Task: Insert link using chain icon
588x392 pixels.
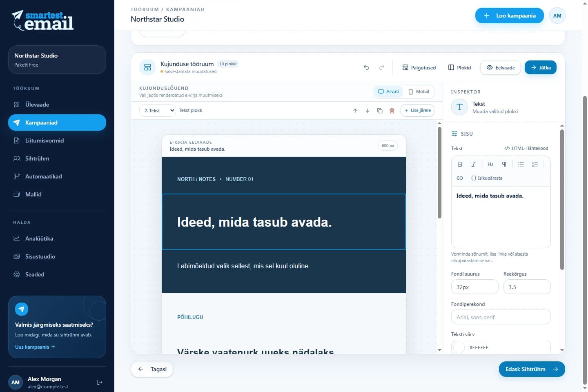Action: pos(460,178)
